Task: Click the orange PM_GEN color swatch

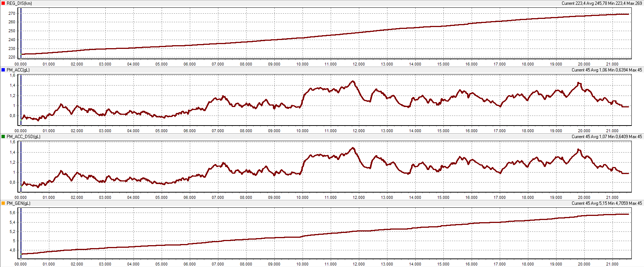Action: tap(3, 203)
